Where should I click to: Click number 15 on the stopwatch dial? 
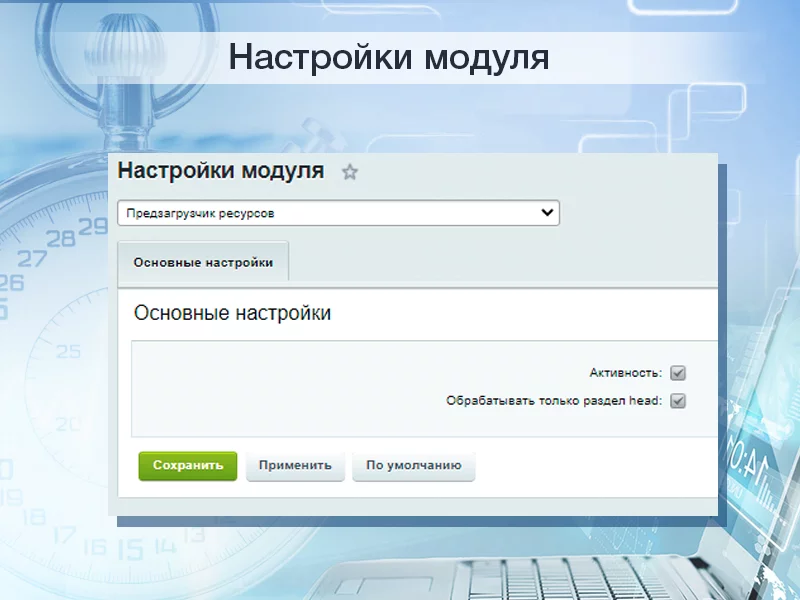click(130, 549)
